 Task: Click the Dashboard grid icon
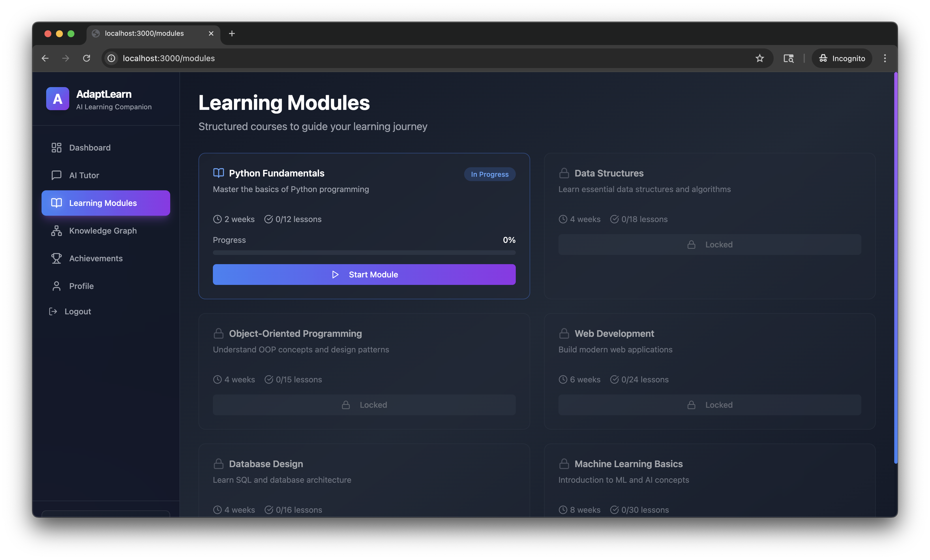[56, 148]
